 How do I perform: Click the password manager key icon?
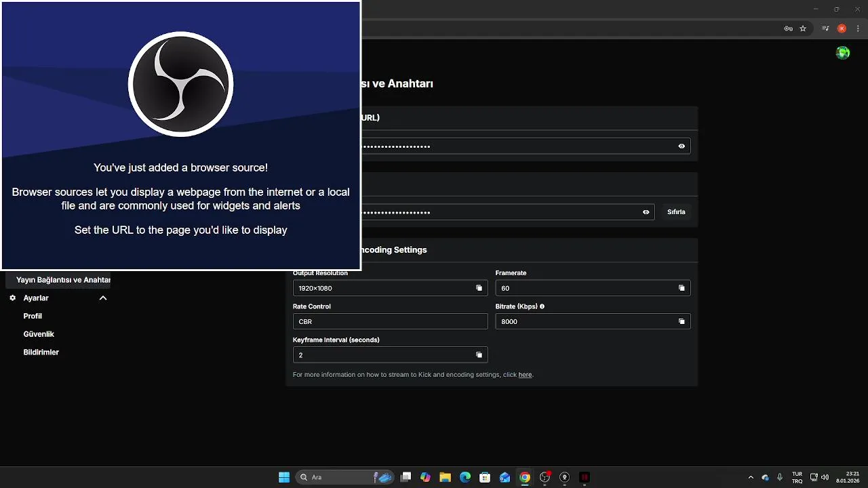(788, 28)
